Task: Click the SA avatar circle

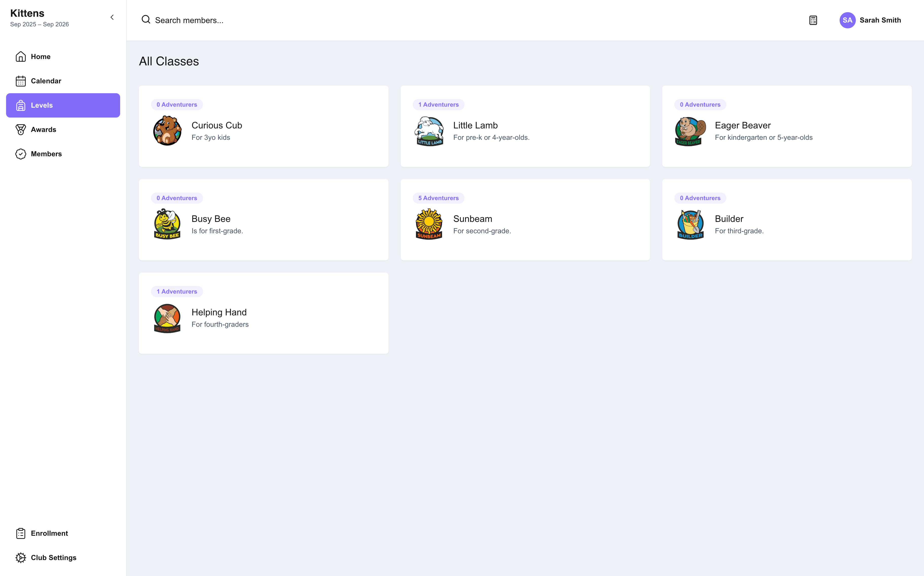Action: tap(847, 20)
